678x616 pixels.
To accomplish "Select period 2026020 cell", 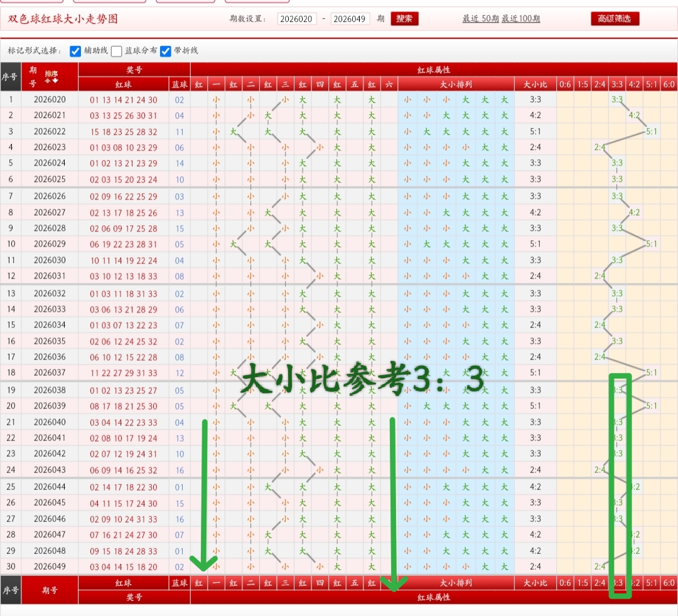I will click(50, 99).
